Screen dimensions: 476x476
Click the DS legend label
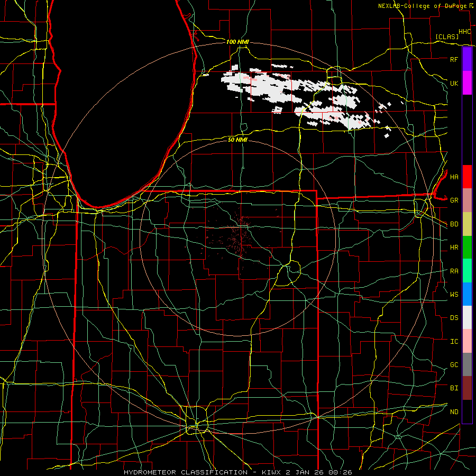coord(454,318)
